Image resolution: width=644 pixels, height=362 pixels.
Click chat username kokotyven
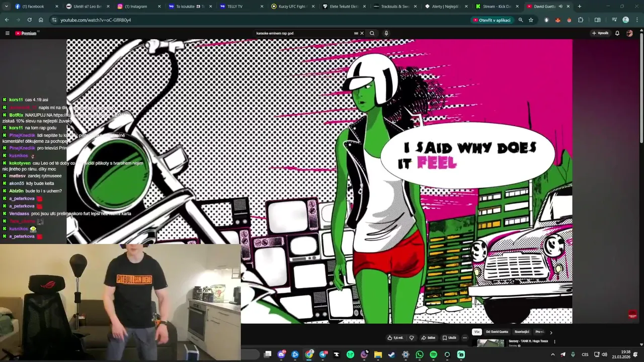[20, 163]
